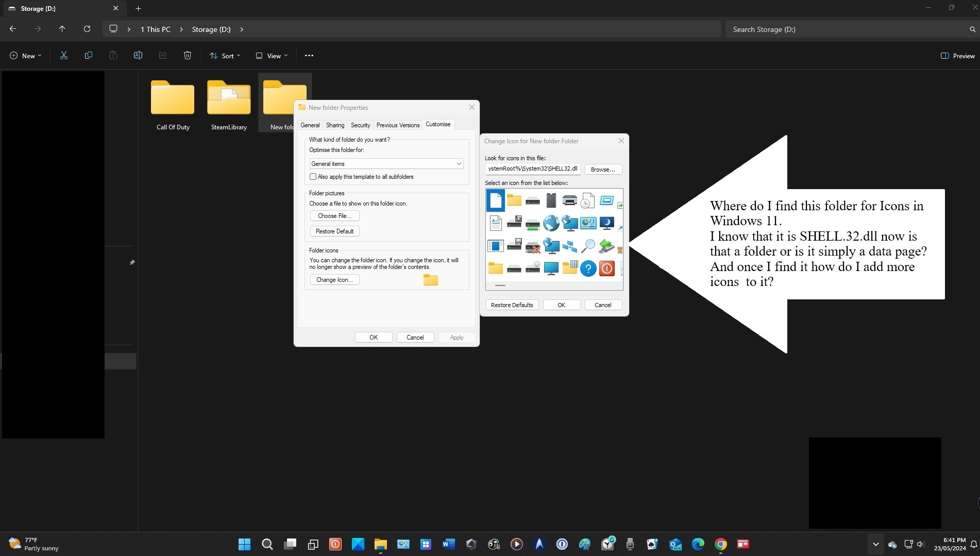The height and width of the screenshot is (556, 980).
Task: Open the Sort dropdown
Action: [225, 55]
